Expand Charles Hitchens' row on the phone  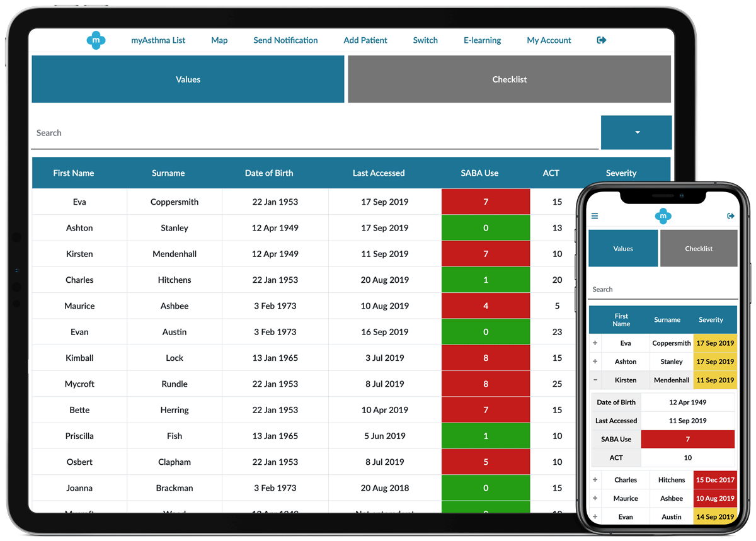tap(595, 480)
